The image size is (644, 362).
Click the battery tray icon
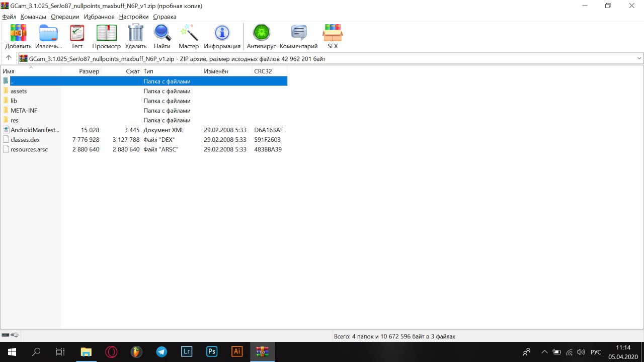click(557, 352)
